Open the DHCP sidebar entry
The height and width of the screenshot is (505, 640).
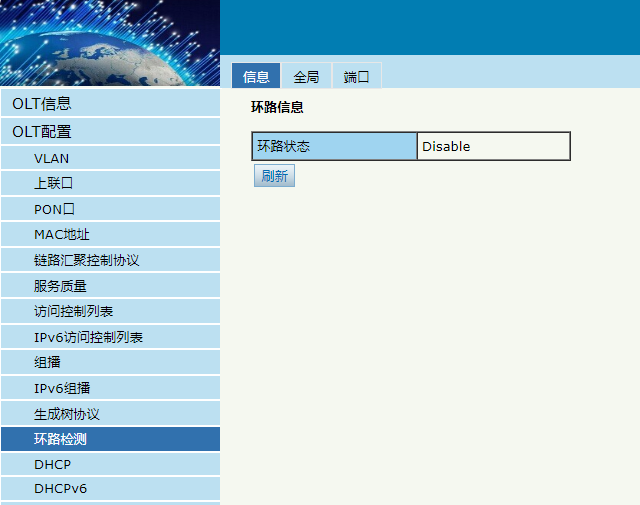pos(111,464)
